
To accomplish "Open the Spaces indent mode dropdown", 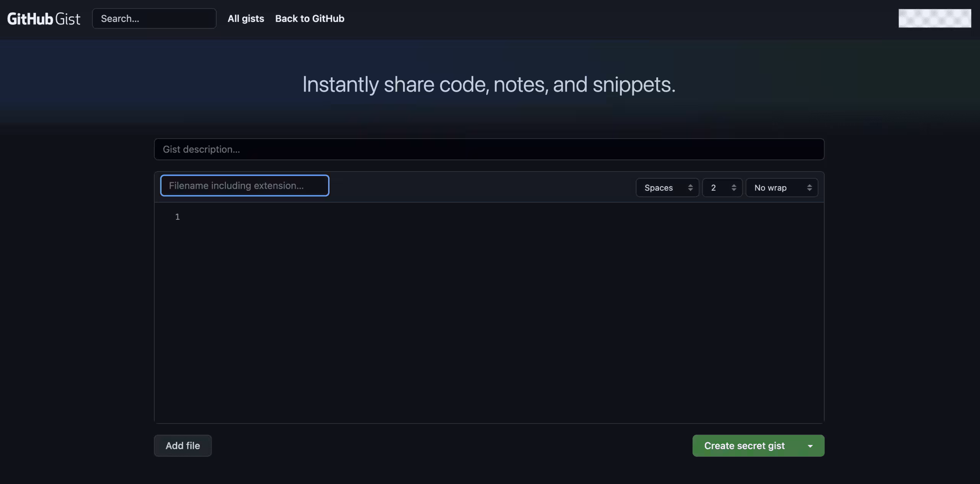I will 667,188.
